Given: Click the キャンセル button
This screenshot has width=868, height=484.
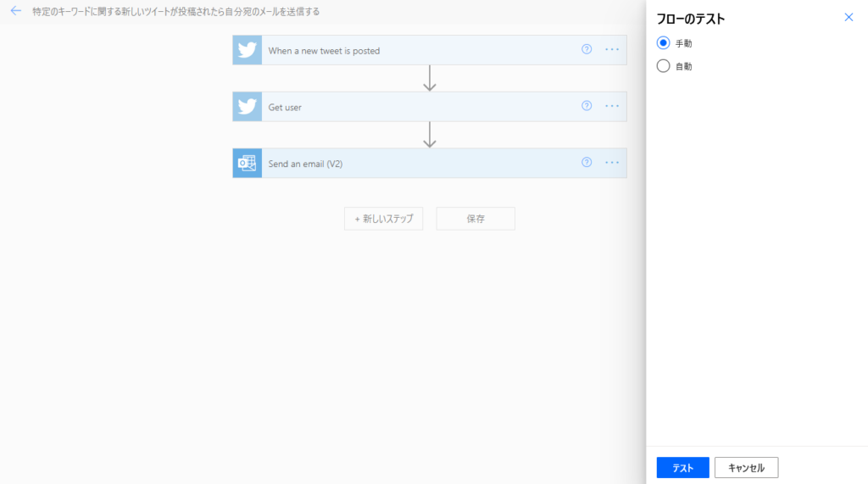Looking at the screenshot, I should [746, 468].
